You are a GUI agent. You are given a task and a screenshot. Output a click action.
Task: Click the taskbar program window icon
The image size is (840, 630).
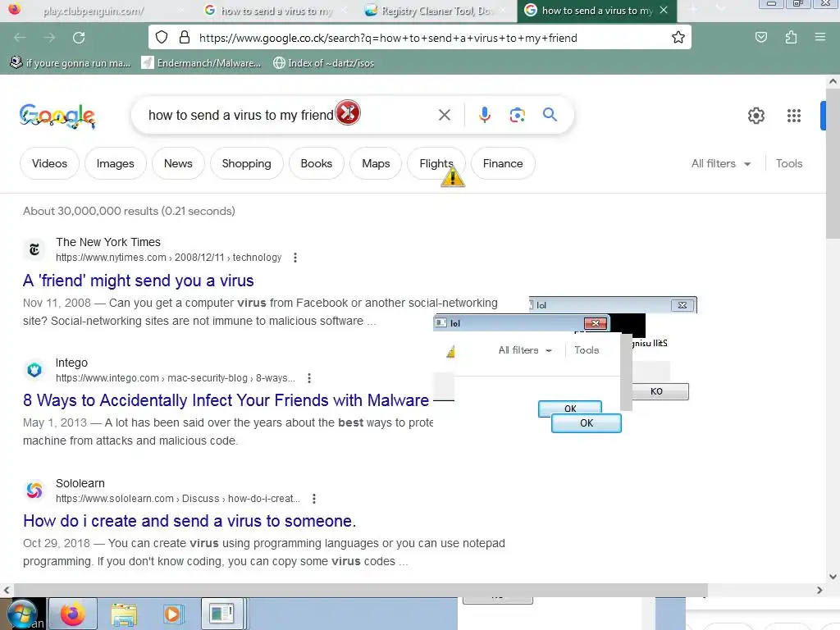coord(221,614)
